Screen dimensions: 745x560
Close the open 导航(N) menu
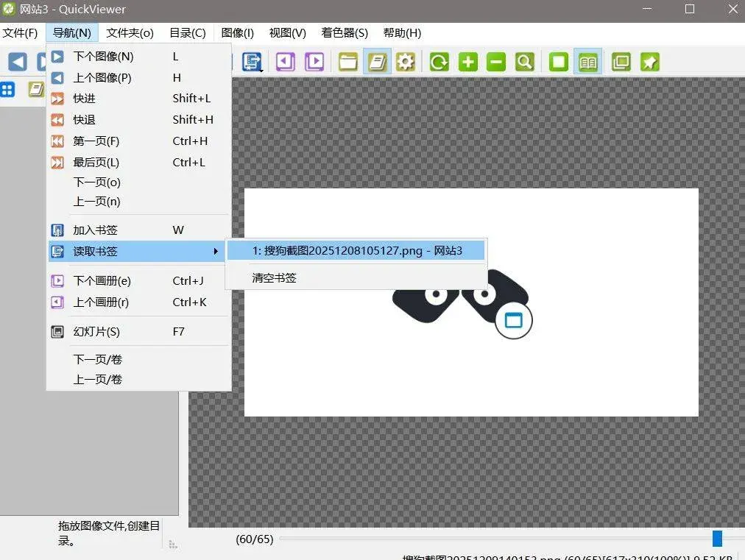pos(71,33)
